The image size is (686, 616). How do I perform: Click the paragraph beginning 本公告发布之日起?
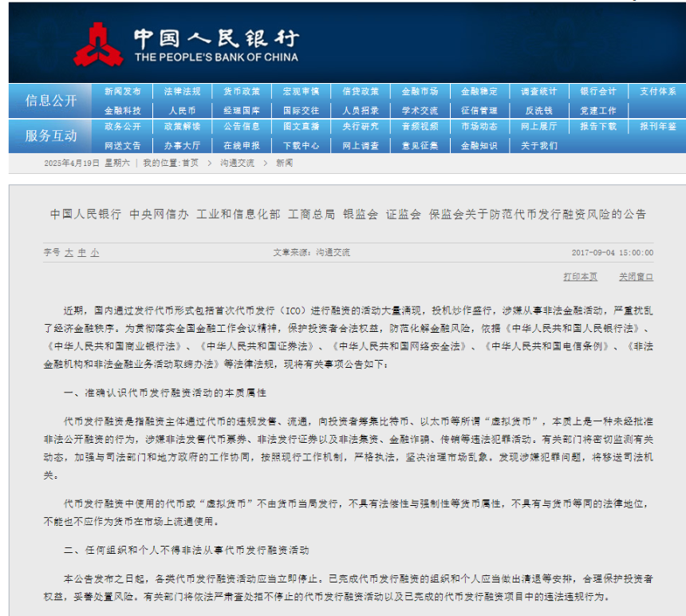(349, 588)
